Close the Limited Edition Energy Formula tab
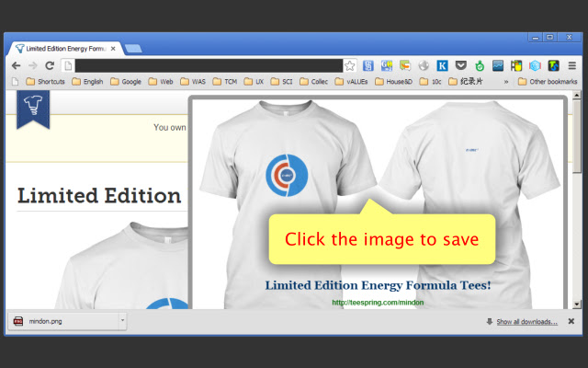 coord(113,49)
